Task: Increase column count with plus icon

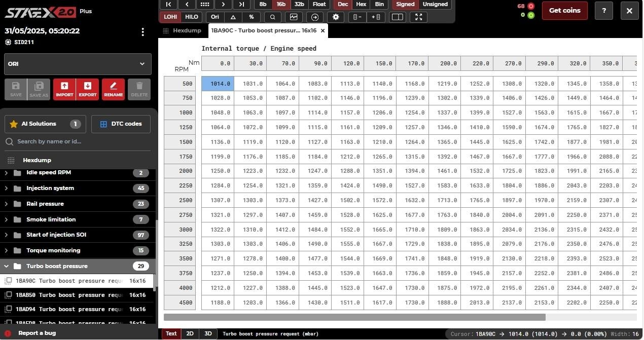Action: [376, 17]
